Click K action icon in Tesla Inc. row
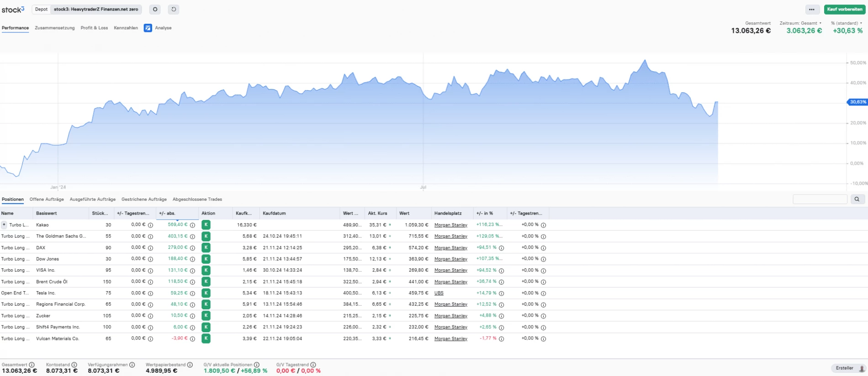The image size is (868, 376). (206, 293)
